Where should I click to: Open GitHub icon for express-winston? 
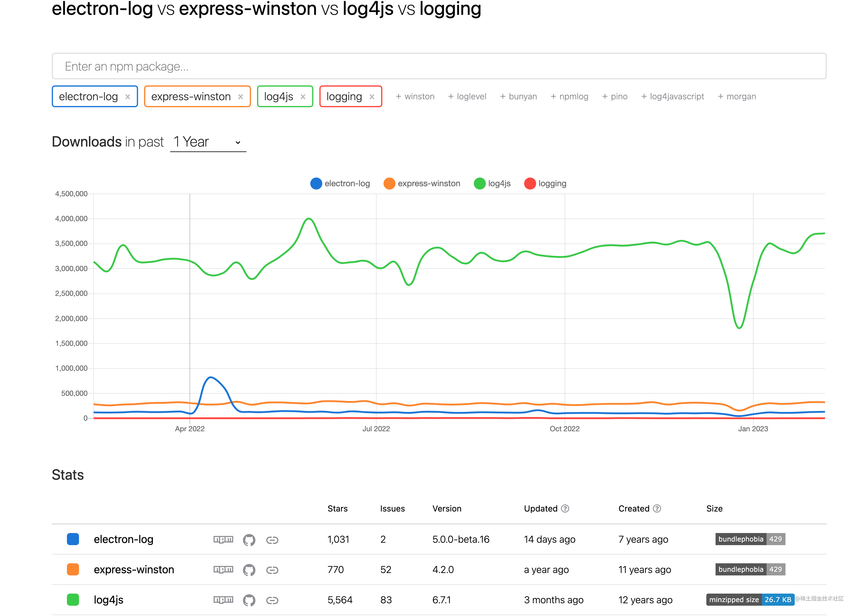pyautogui.click(x=249, y=570)
